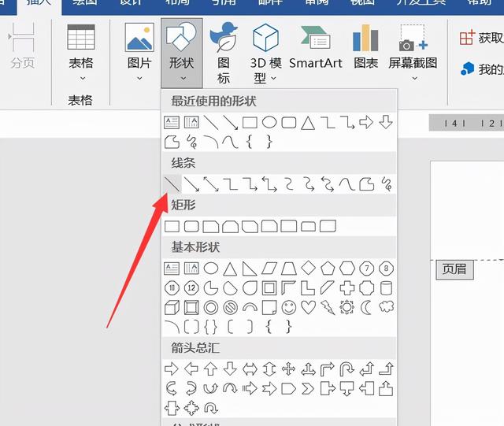Select the straight Line shape under 线条

[x=172, y=184]
